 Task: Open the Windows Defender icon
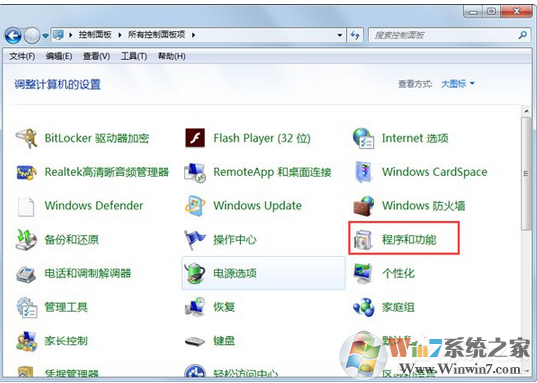(x=26, y=206)
